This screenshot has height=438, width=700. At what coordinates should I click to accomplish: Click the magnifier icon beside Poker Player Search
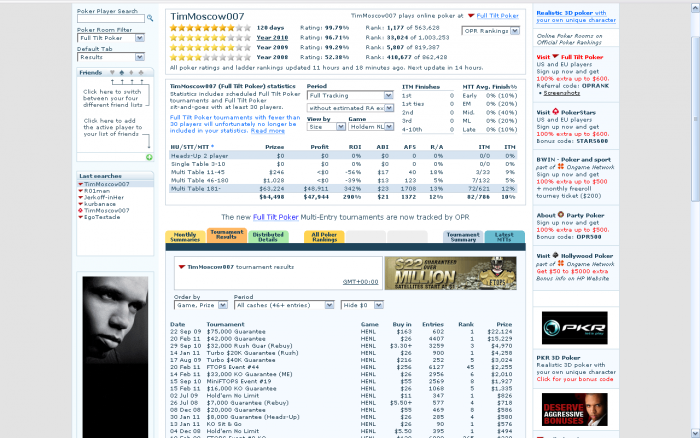pos(150,18)
